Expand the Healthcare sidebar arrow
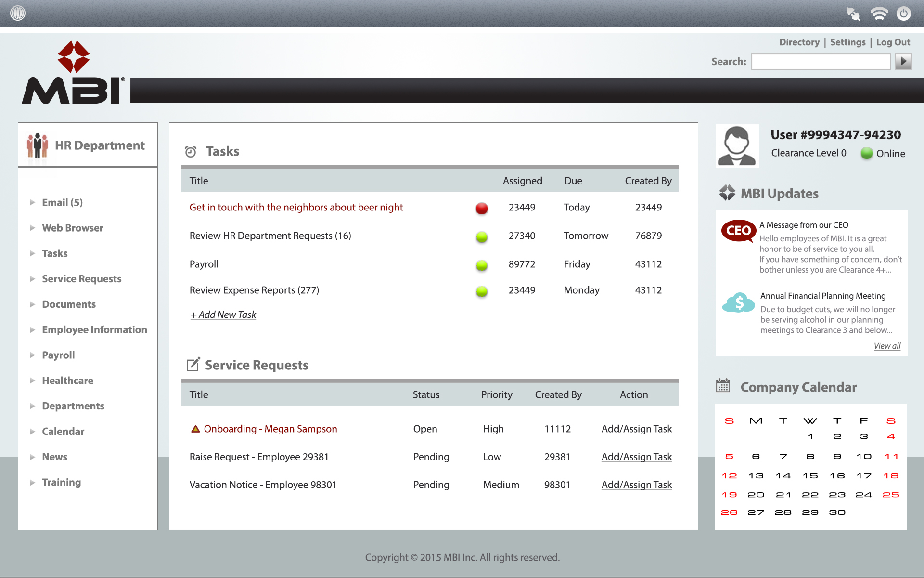Screen dimensions: 924x578 (32, 381)
